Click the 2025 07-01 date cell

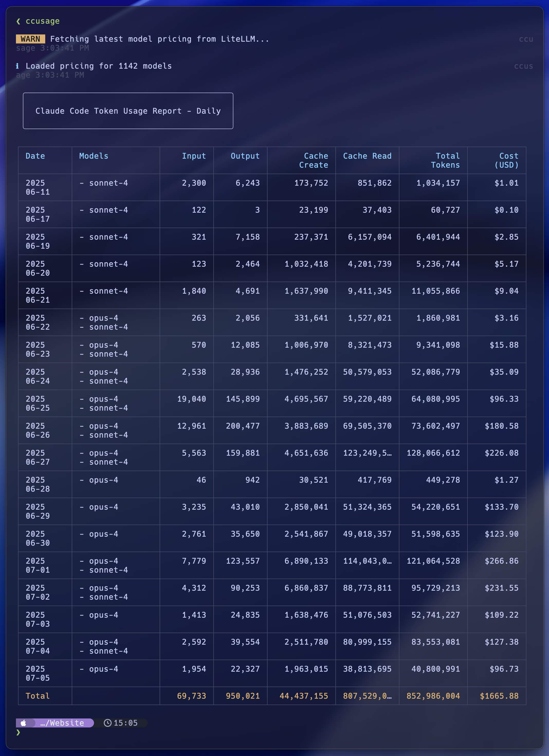pos(38,565)
